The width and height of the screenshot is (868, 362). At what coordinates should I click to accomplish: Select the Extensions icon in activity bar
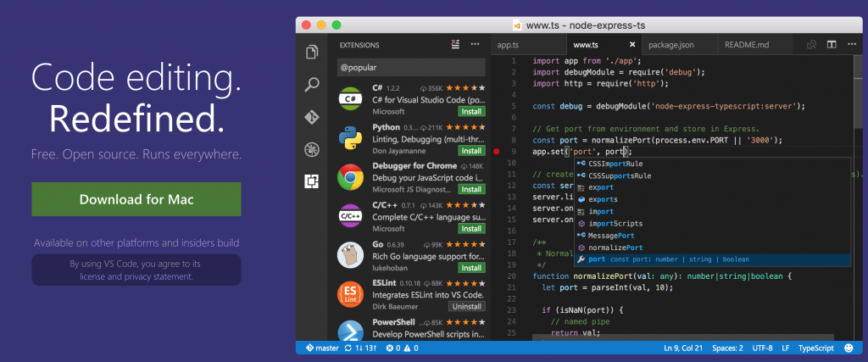[x=312, y=181]
